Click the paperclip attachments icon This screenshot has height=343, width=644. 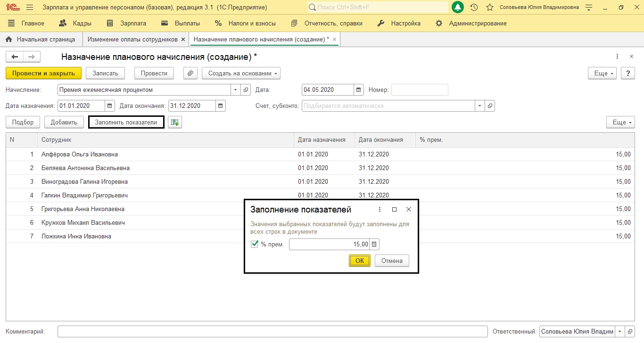[190, 73]
